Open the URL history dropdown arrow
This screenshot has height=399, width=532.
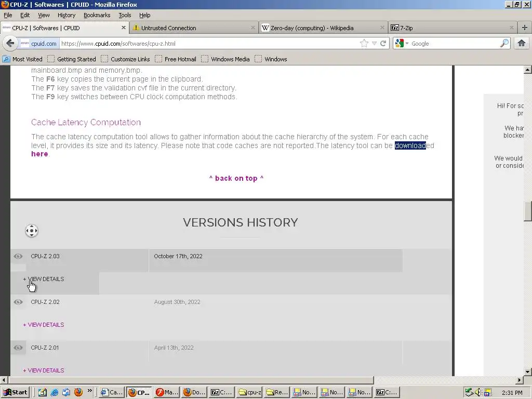(374, 44)
